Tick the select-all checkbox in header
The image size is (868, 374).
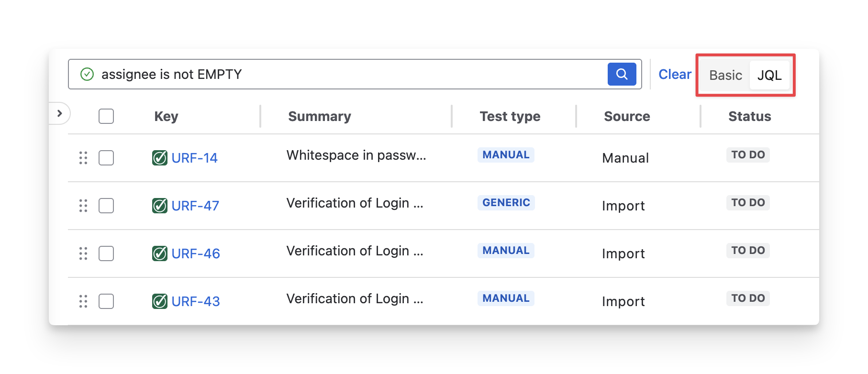[x=106, y=116]
